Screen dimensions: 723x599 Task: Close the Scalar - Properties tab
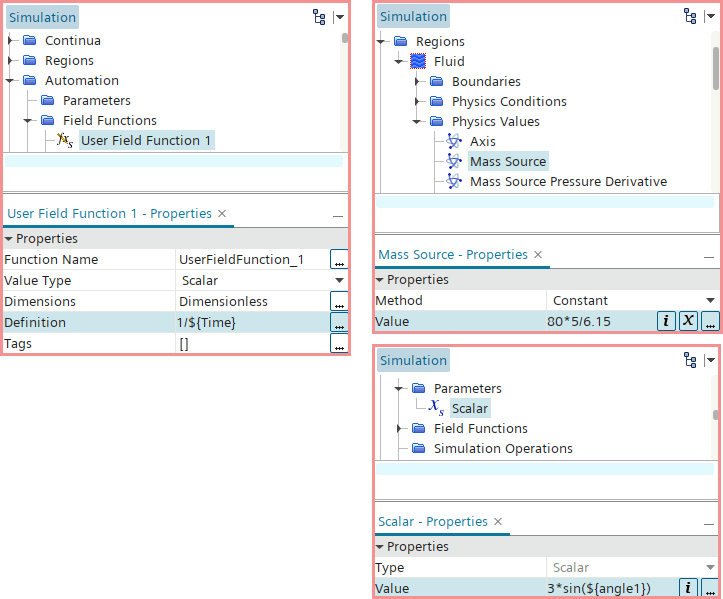click(498, 522)
